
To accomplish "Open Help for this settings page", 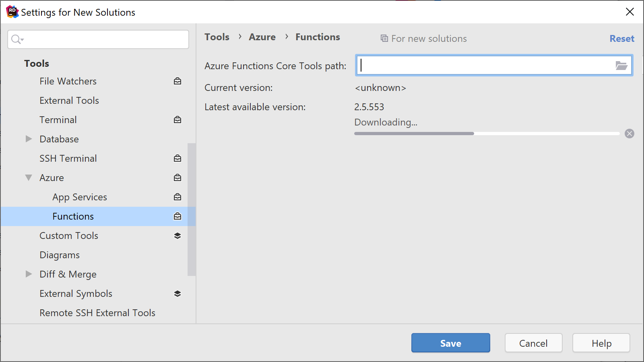I will tap(601, 343).
